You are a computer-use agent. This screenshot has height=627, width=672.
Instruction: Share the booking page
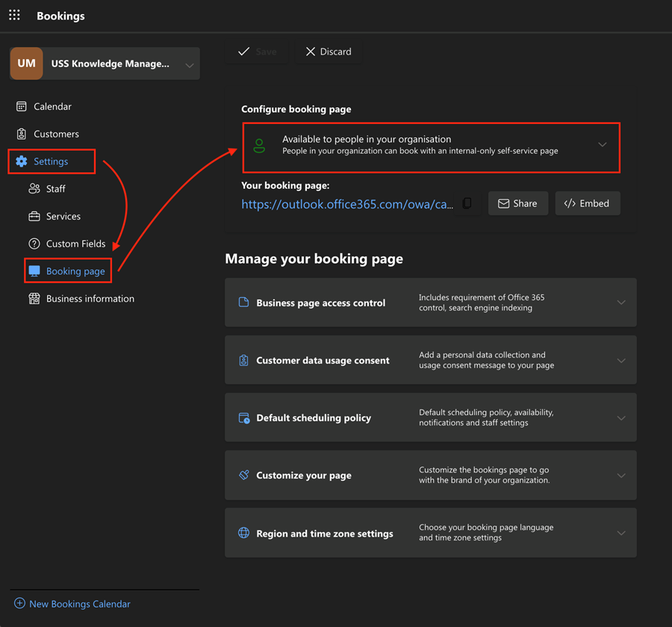pos(518,203)
